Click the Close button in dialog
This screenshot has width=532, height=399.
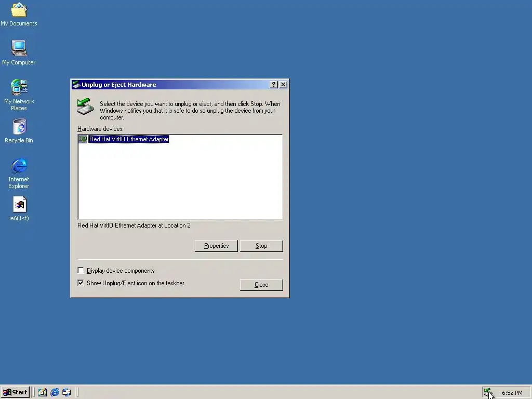pos(261,285)
